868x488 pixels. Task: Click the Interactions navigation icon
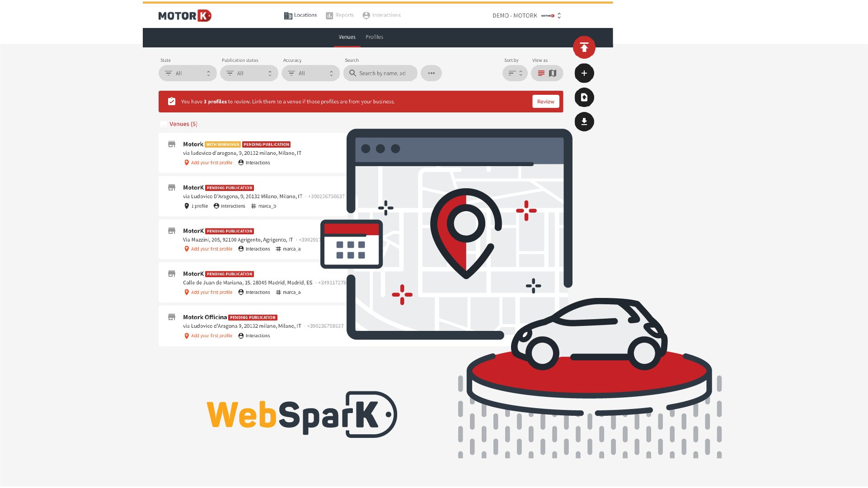[366, 15]
